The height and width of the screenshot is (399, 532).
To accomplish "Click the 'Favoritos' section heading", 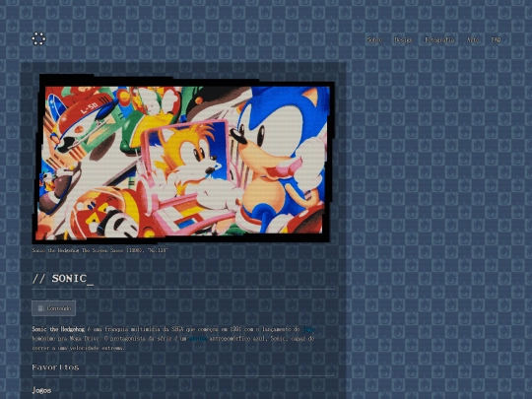I will click(x=55, y=367).
